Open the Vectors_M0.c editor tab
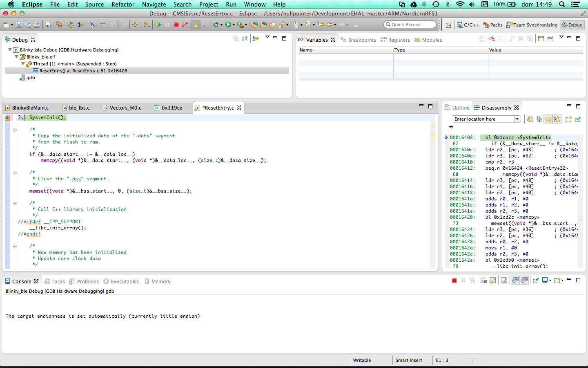 click(122, 108)
